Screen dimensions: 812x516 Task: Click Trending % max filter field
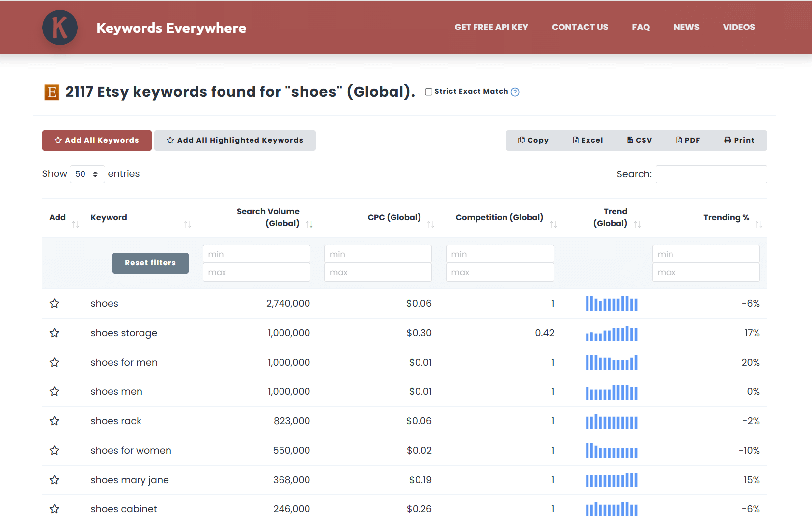pos(706,272)
